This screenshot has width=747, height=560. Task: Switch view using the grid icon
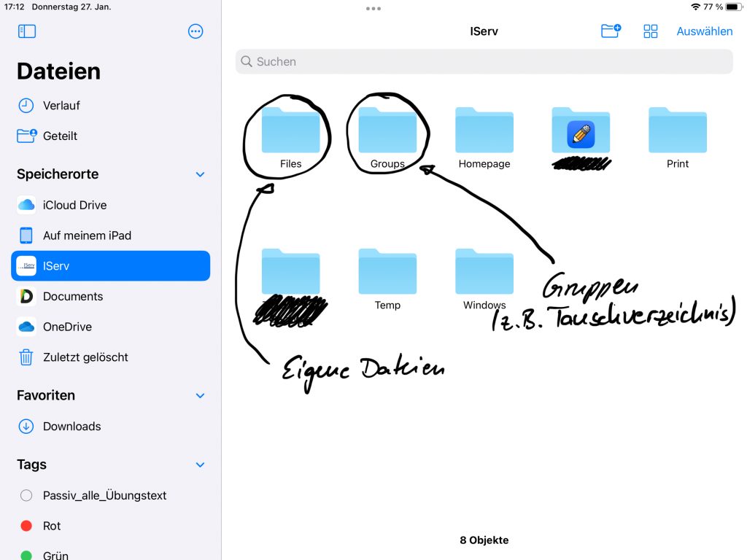651,31
